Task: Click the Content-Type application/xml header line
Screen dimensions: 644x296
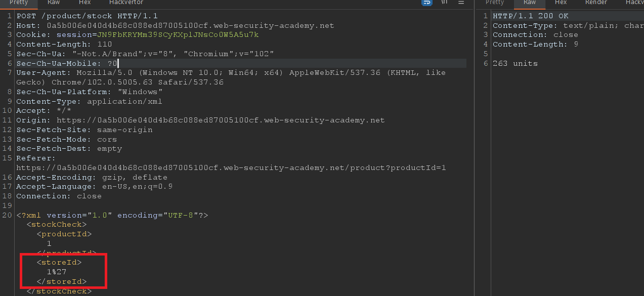Action: 89,101
